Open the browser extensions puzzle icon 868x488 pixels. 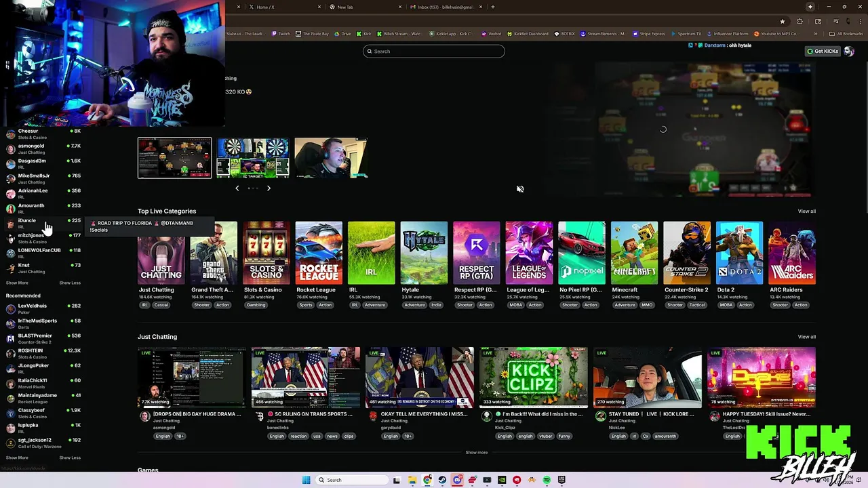coord(800,21)
